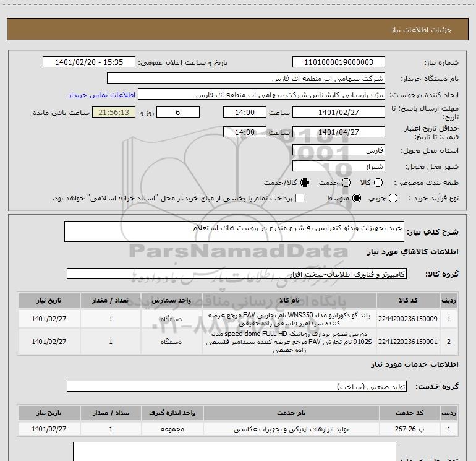Click the واحد شمارش column header
The width and height of the screenshot is (476, 461).
point(171,300)
